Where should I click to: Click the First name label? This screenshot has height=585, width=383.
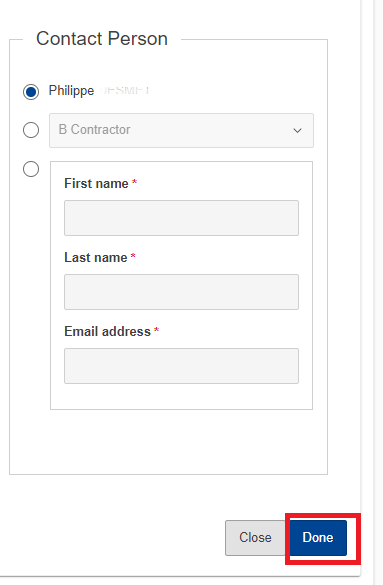[96, 184]
